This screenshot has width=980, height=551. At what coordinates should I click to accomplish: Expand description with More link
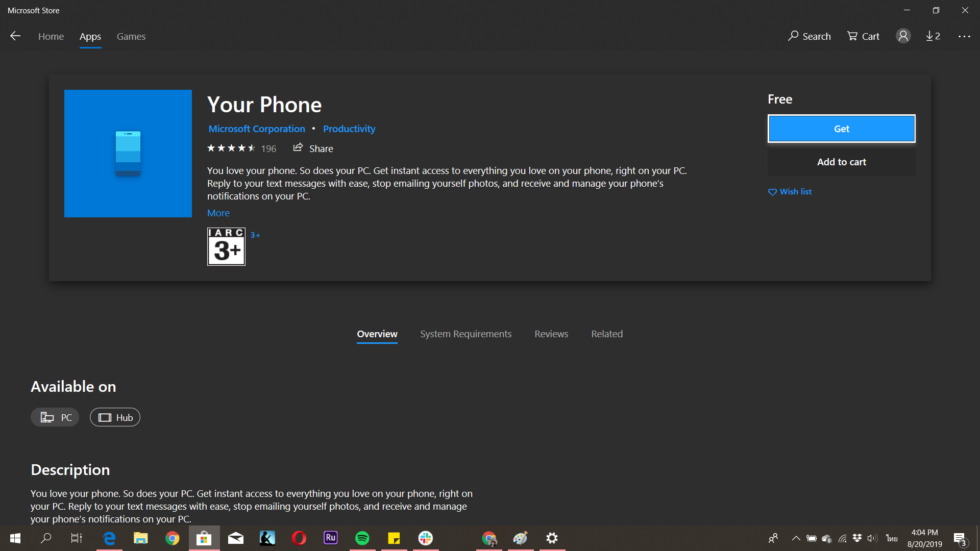[218, 213]
